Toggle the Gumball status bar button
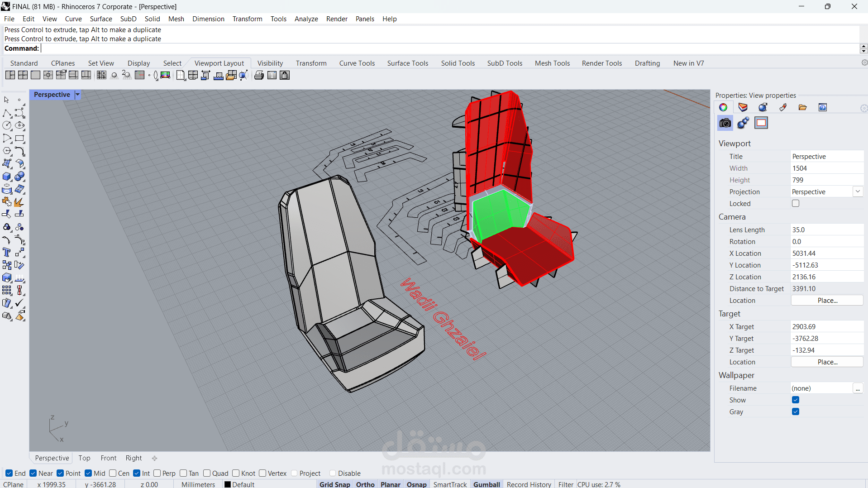868x488 pixels. click(486, 484)
